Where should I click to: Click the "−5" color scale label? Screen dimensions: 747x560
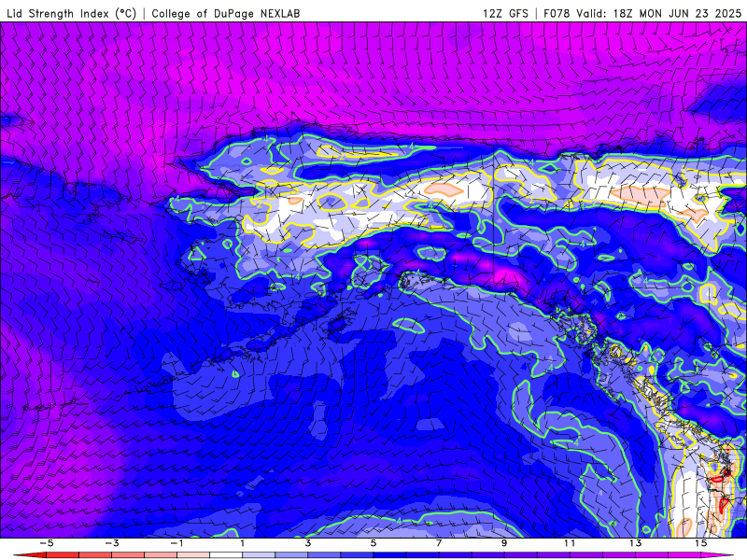coord(46,543)
